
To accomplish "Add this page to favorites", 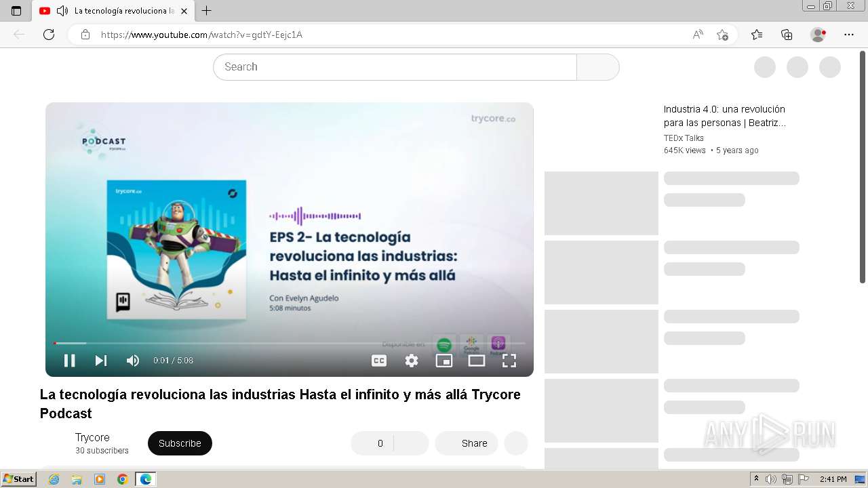I will coord(722,35).
